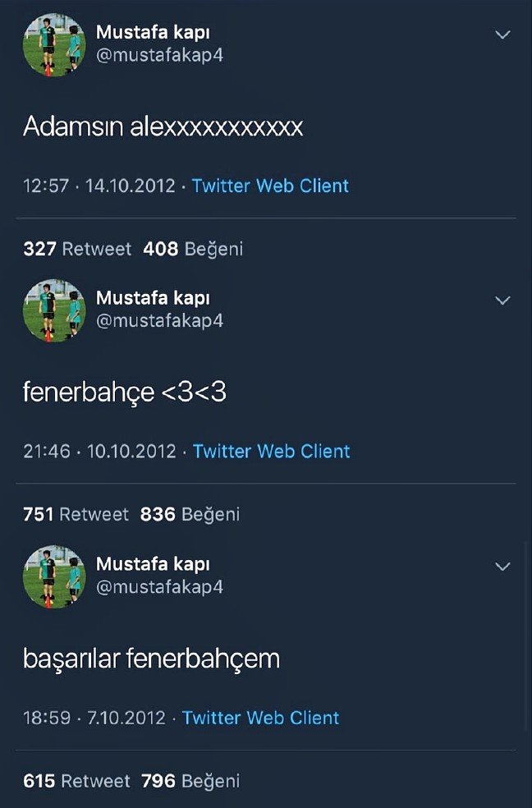View the 327 Retweet list
This screenshot has height=808, width=532.
[x=77, y=249]
